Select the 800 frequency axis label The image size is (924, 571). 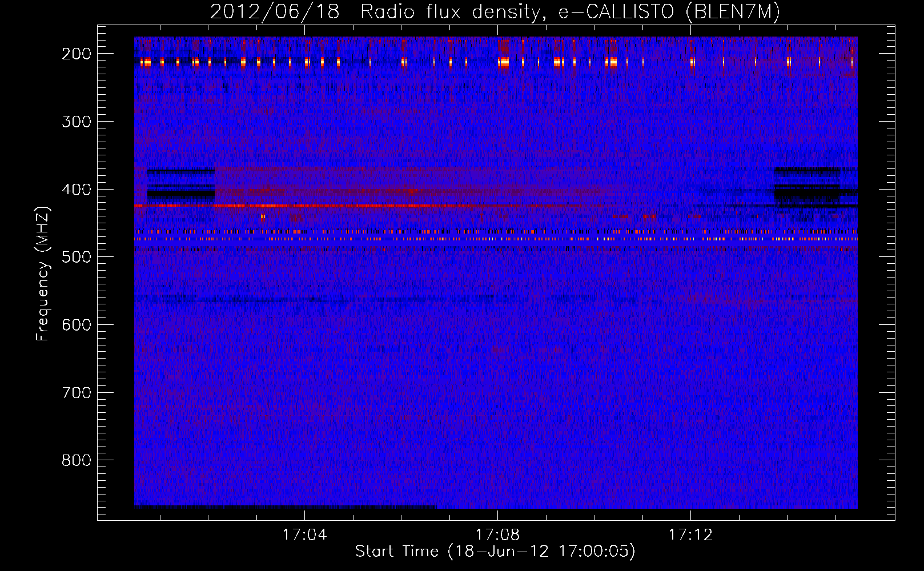point(77,460)
